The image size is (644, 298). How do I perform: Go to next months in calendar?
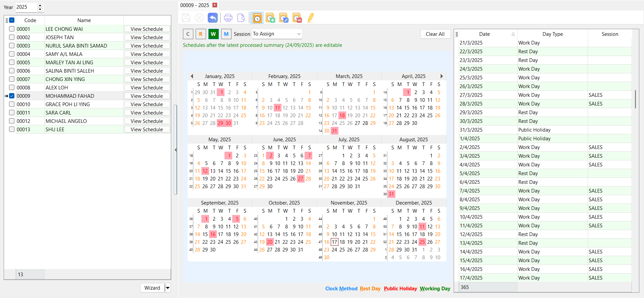point(442,76)
